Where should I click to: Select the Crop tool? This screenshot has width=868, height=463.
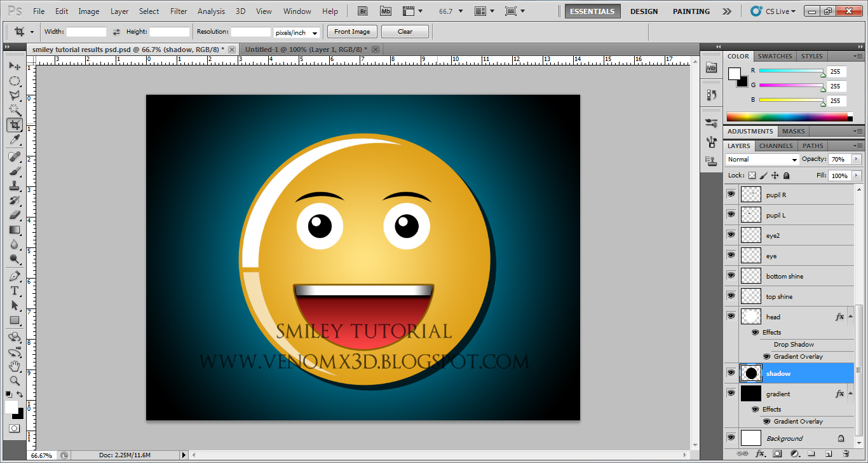click(x=14, y=125)
